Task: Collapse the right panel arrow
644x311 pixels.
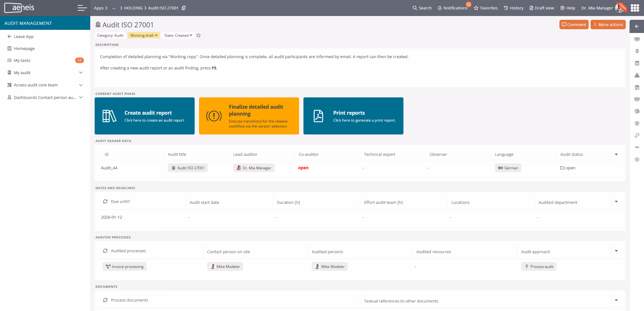Action: pyautogui.click(x=637, y=26)
